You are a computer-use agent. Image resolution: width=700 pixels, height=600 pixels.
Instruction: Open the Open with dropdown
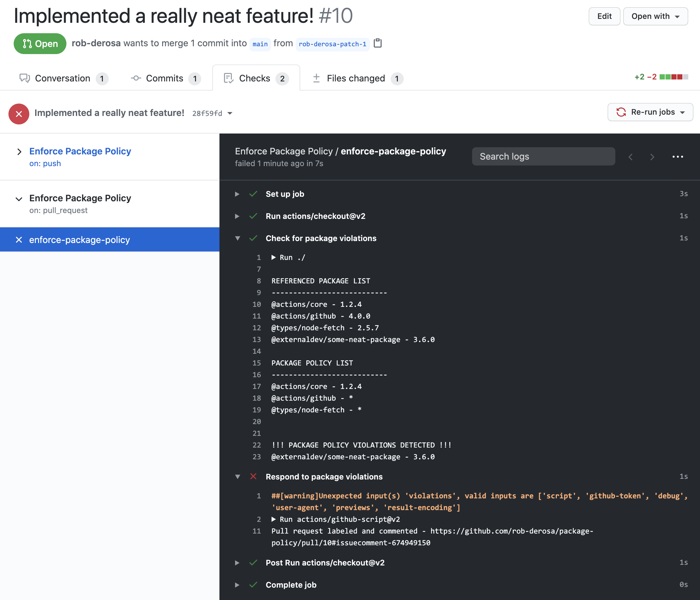click(x=655, y=16)
